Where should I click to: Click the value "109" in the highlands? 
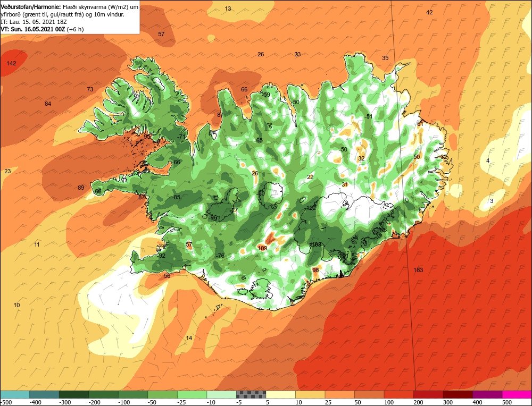262,248
